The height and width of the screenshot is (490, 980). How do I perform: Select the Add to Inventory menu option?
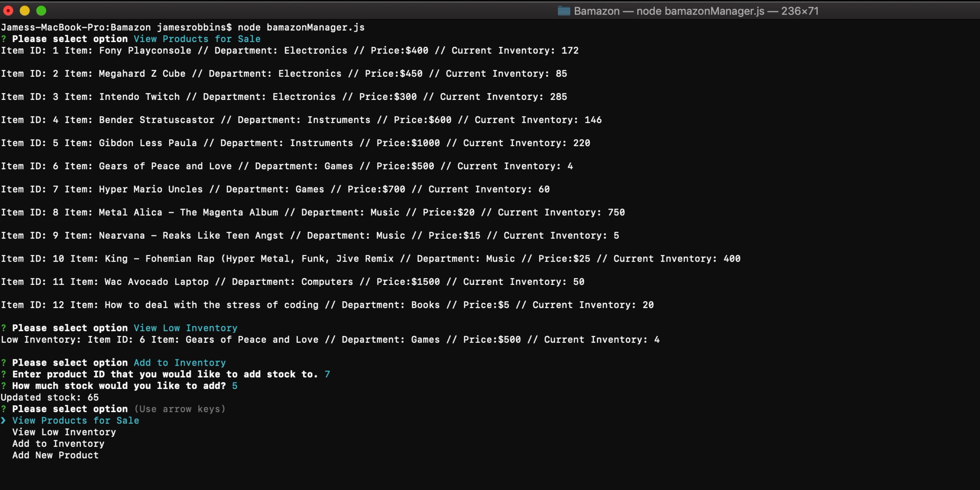click(58, 444)
